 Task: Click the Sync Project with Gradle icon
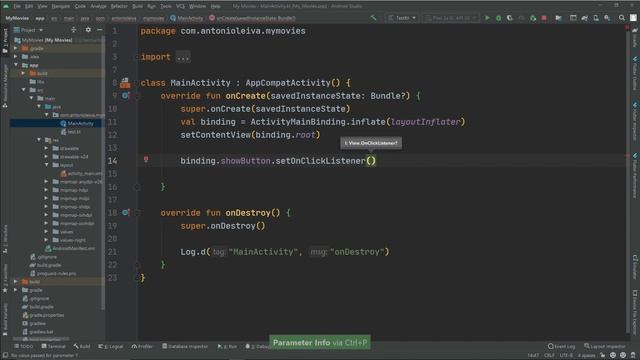pos(584,18)
